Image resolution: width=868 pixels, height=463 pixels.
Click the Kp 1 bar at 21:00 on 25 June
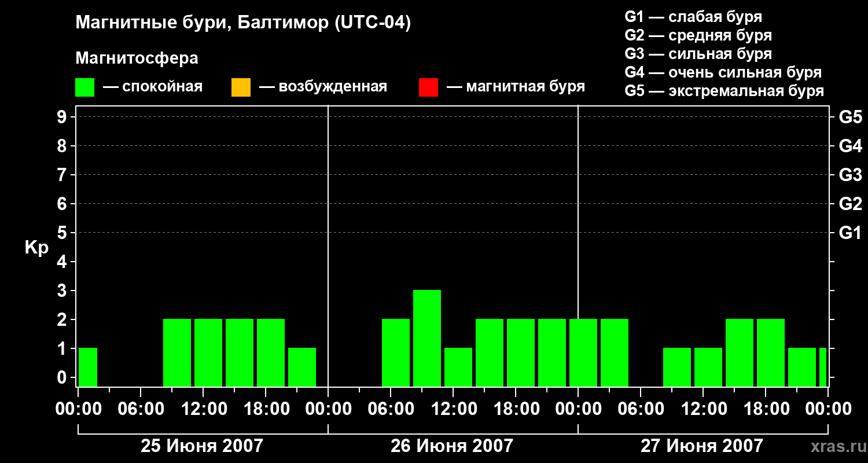point(302,367)
